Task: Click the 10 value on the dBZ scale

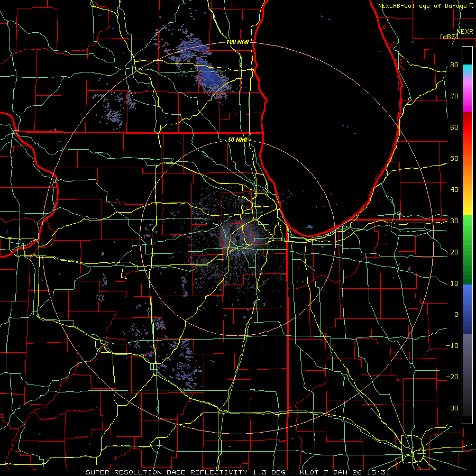Action: pyautogui.click(x=454, y=283)
